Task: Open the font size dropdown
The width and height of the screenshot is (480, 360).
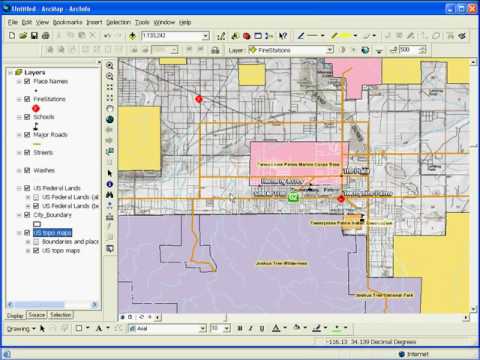Action: pyautogui.click(x=227, y=328)
